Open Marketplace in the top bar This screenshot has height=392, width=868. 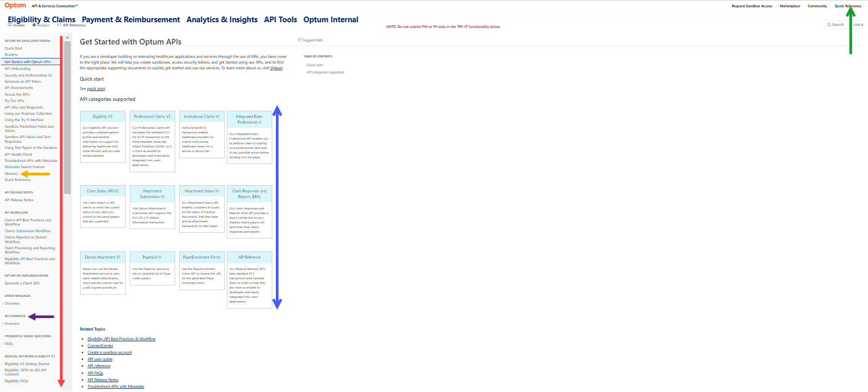(x=790, y=6)
